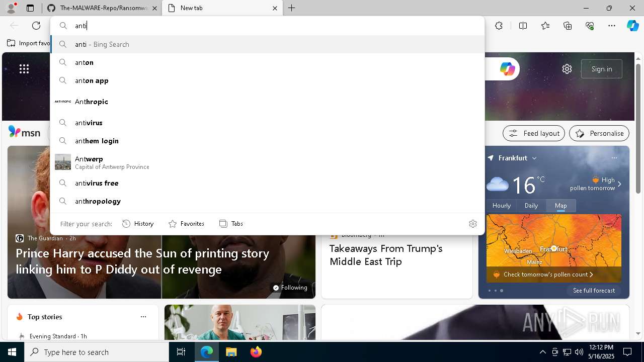Filter search by History

[138, 224]
